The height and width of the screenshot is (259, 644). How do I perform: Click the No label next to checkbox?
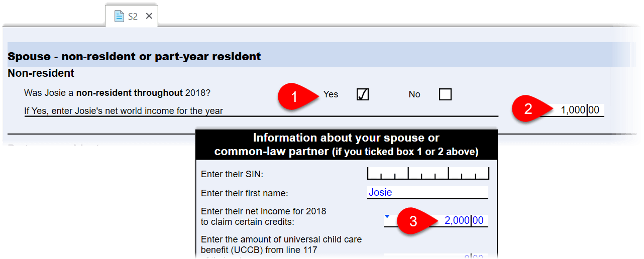414,94
